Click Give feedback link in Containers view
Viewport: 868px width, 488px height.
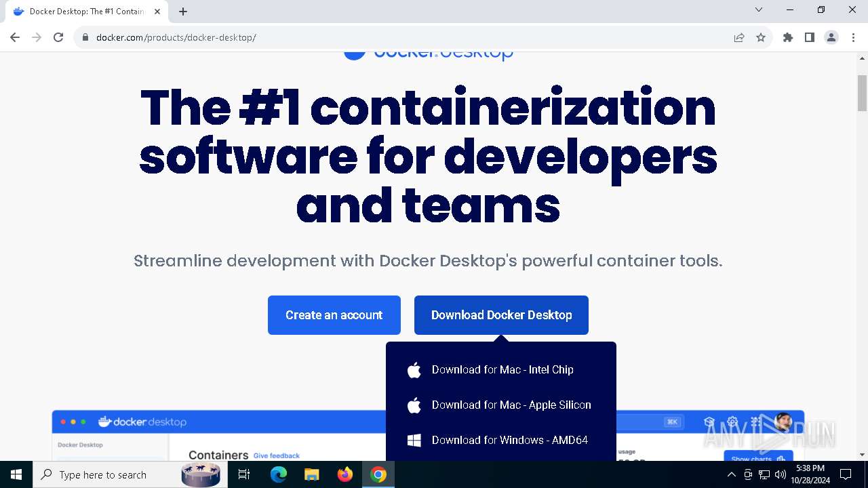pos(276,455)
